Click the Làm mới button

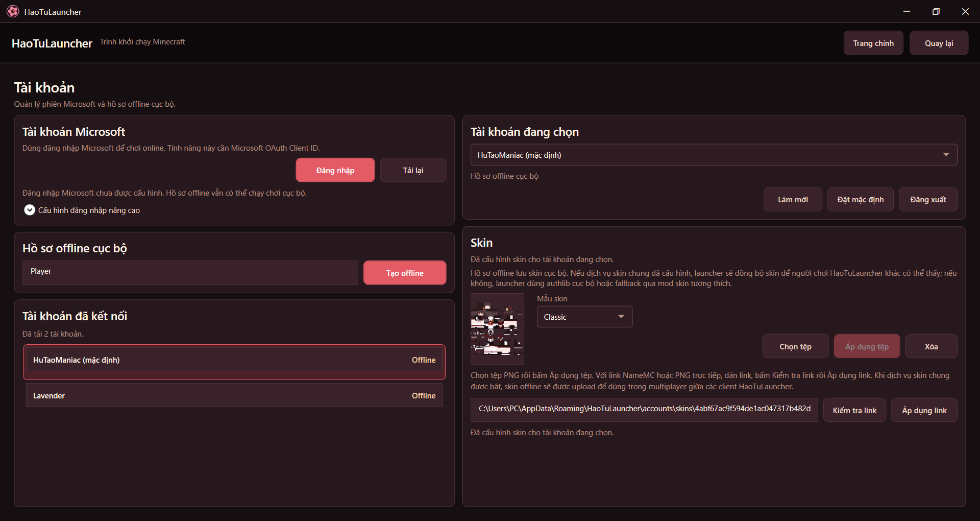(793, 199)
